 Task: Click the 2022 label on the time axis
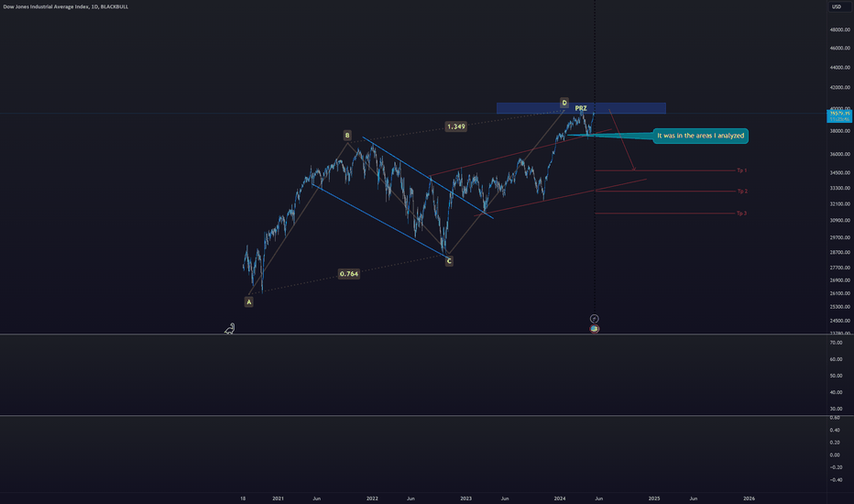(372, 498)
